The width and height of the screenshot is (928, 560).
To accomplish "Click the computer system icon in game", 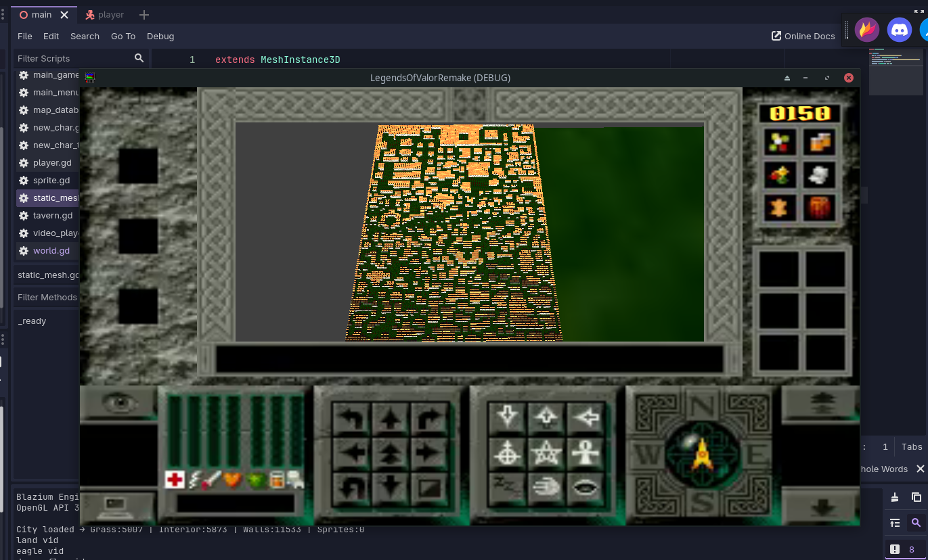I will coord(119,505).
